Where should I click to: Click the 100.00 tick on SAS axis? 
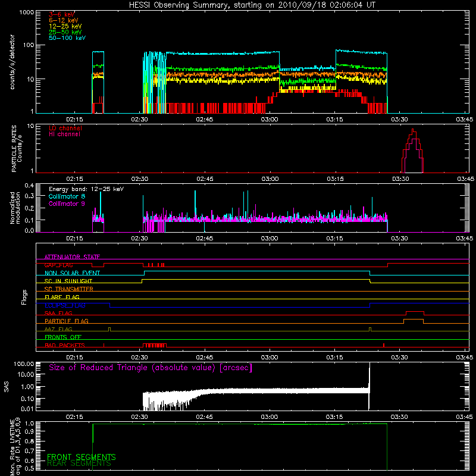point(24,364)
